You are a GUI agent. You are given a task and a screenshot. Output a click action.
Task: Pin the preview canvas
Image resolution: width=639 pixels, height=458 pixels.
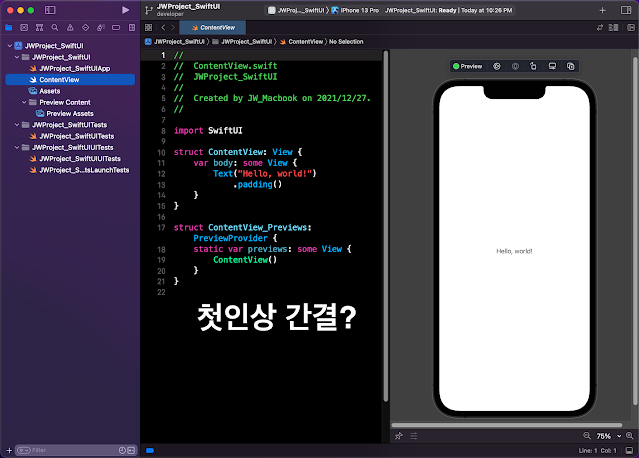[x=399, y=436]
